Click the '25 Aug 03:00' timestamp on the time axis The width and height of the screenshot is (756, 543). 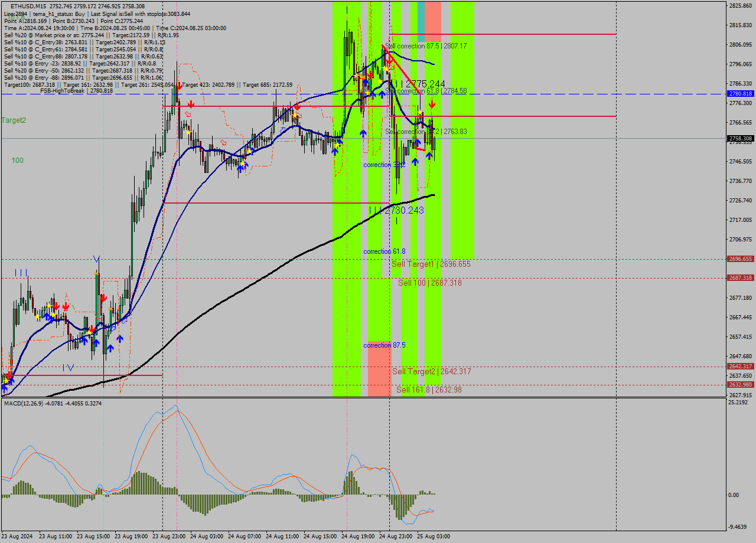435,536
